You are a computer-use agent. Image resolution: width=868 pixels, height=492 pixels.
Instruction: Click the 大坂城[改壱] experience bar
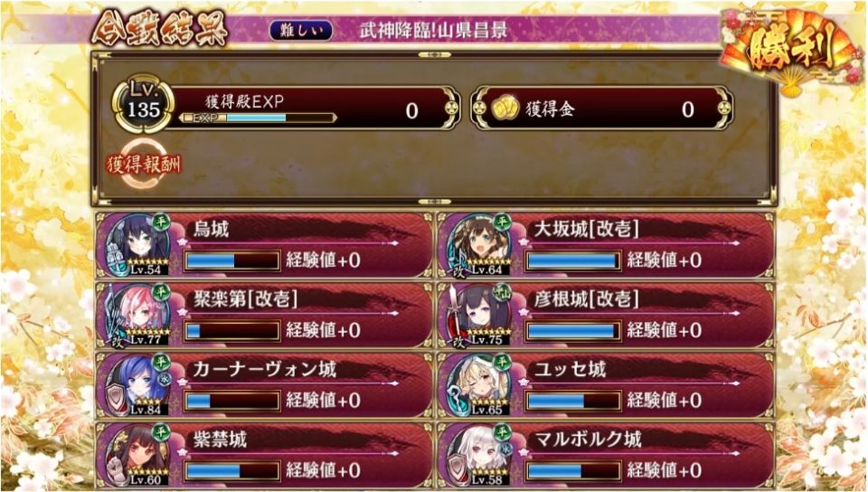(x=573, y=260)
